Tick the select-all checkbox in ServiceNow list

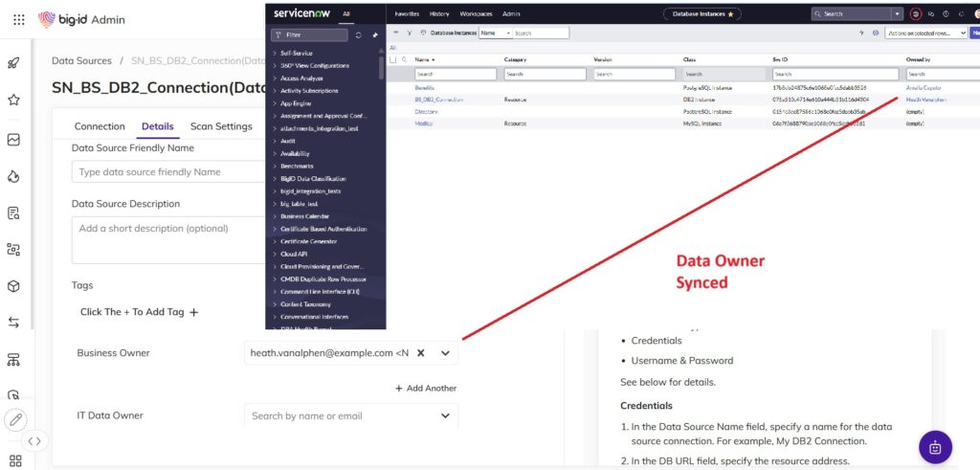coord(393,60)
